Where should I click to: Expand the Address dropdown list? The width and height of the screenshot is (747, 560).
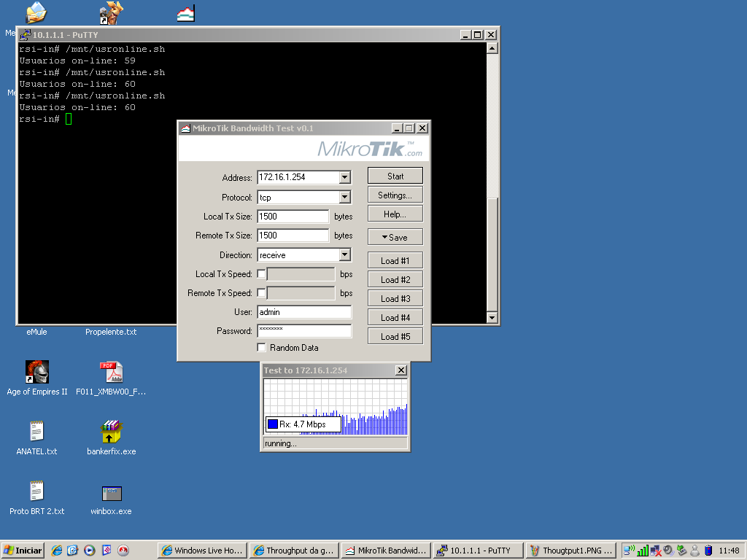tap(345, 178)
